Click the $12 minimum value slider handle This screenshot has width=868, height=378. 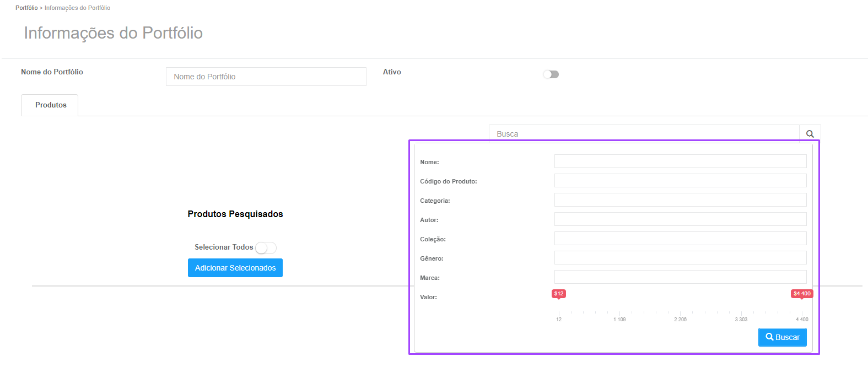coord(559,294)
